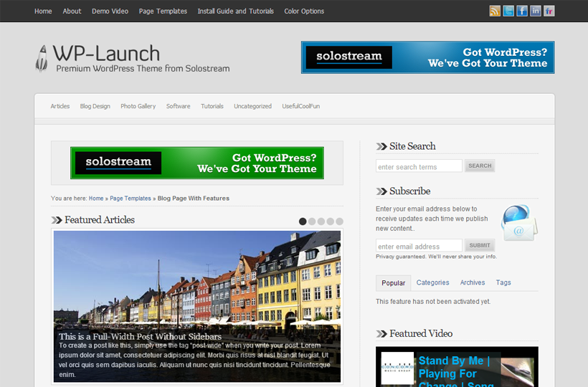Click the Home breadcrumb link
This screenshot has height=387, width=588.
[x=96, y=199]
